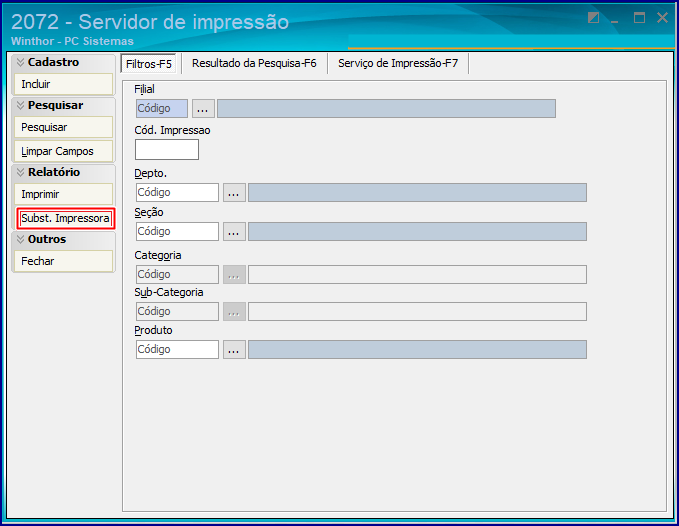Open Produto lookup ellipsis button
The height and width of the screenshot is (526, 679).
point(234,349)
